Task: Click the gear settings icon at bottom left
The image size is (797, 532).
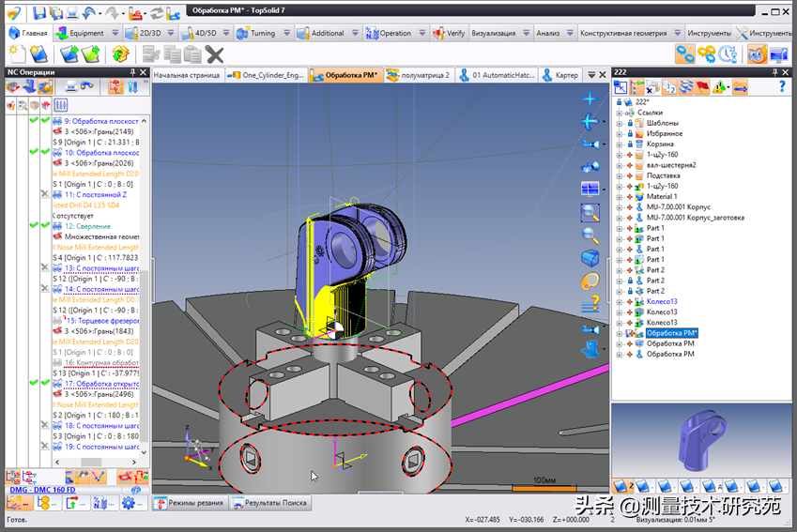Action: click(x=128, y=503)
